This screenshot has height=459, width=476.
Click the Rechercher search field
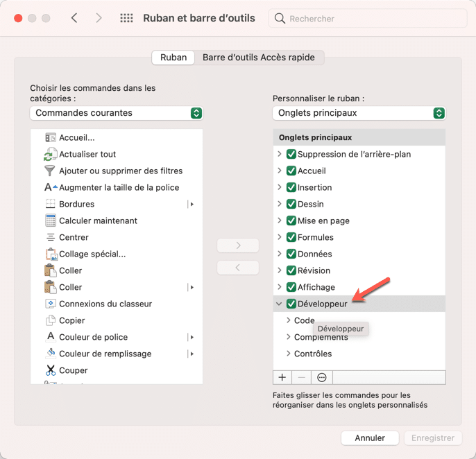(x=368, y=19)
